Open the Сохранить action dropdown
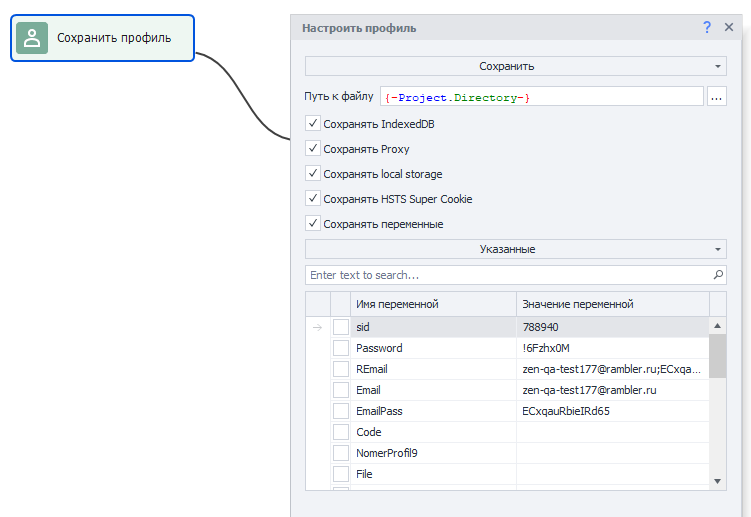Screen dimensions: 751x517 515,66
